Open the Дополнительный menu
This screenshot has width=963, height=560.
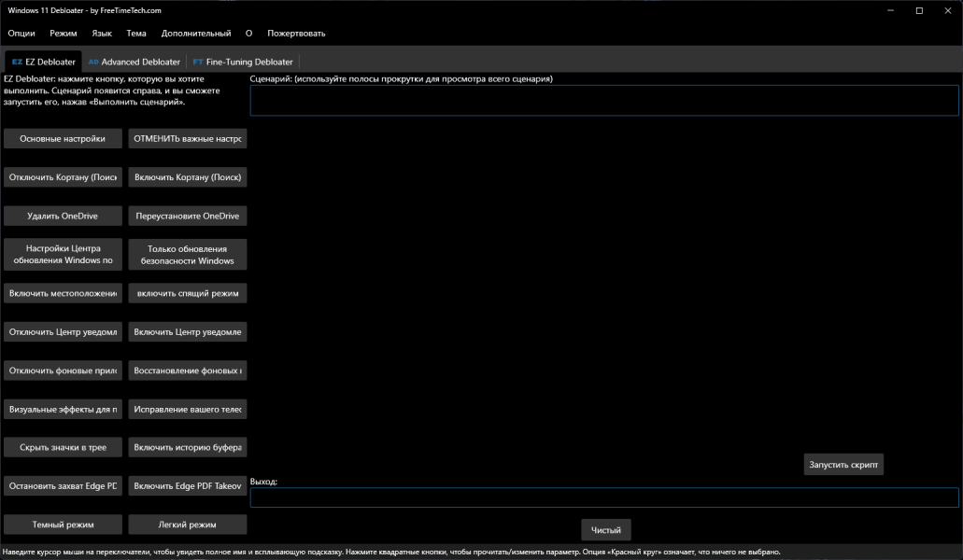tap(196, 33)
